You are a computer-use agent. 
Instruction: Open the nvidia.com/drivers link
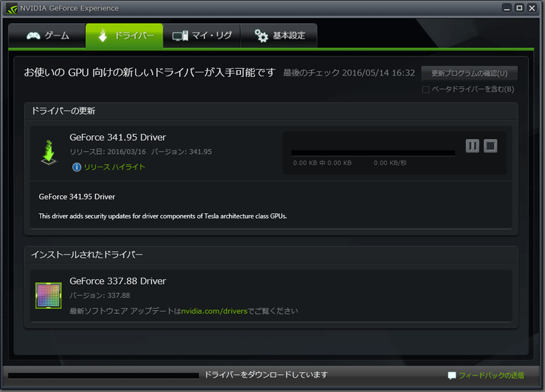(x=214, y=311)
